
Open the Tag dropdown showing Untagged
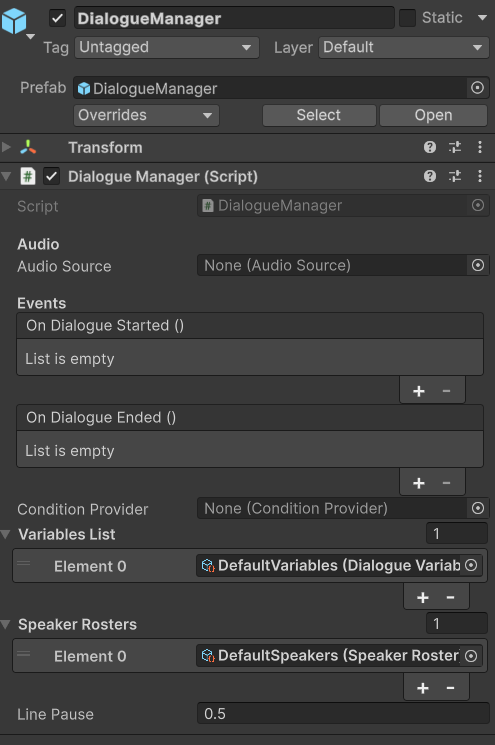[167, 48]
